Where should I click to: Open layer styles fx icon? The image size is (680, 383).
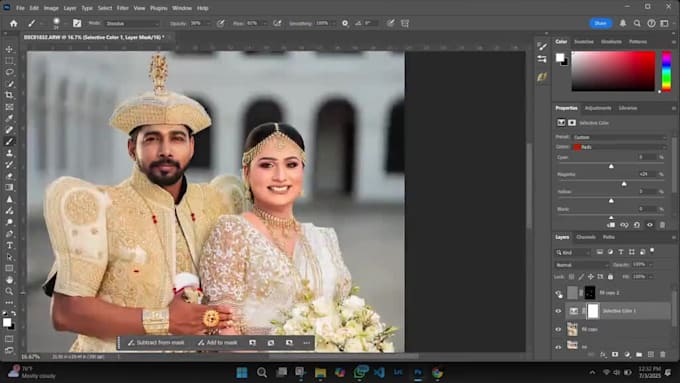(x=603, y=354)
